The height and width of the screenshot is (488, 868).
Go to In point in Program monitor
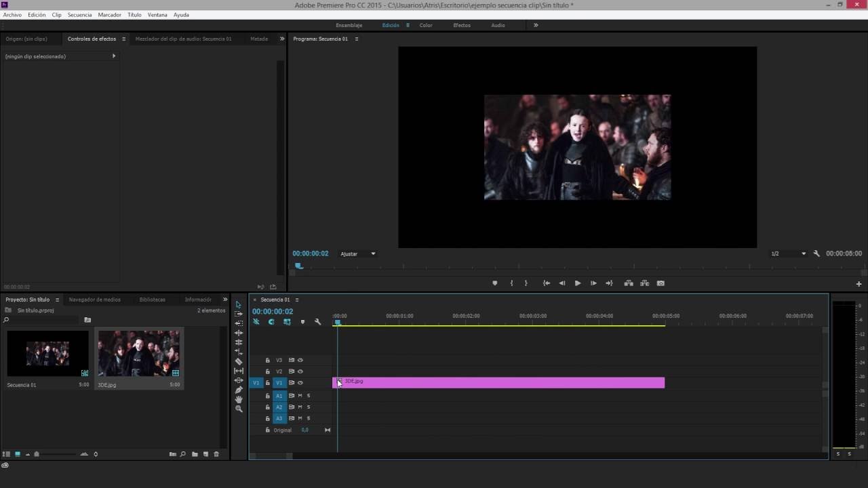(x=546, y=283)
